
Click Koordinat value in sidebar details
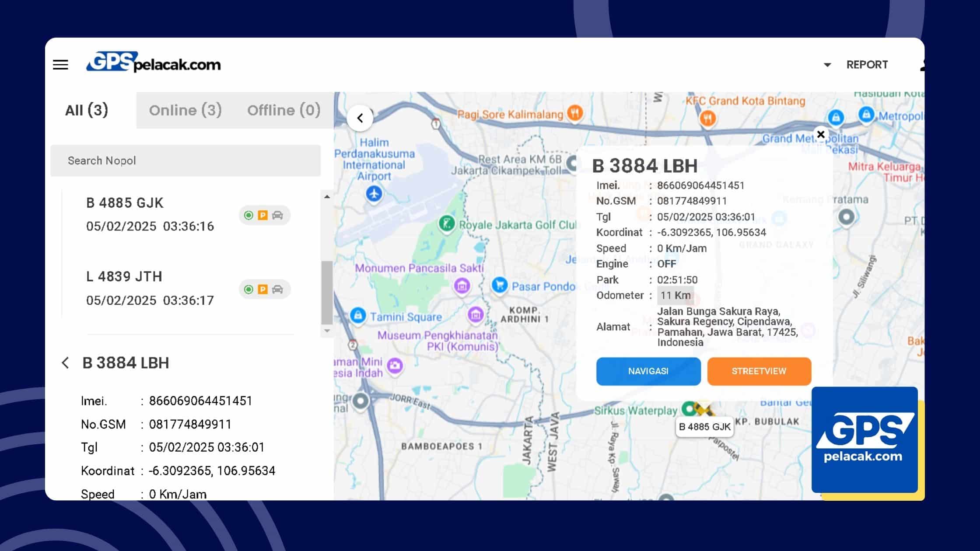[212, 471]
